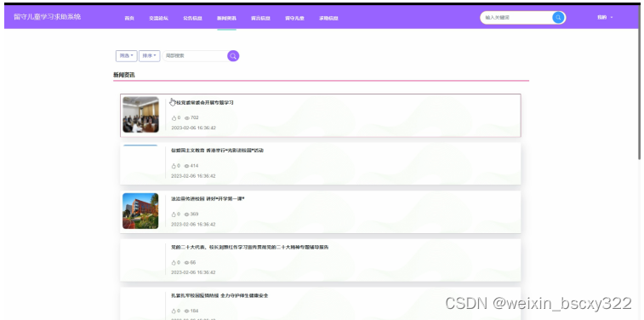Viewport: 644px width, 320px height.
Task: Click the eye icon beside 414
Action: point(187,166)
